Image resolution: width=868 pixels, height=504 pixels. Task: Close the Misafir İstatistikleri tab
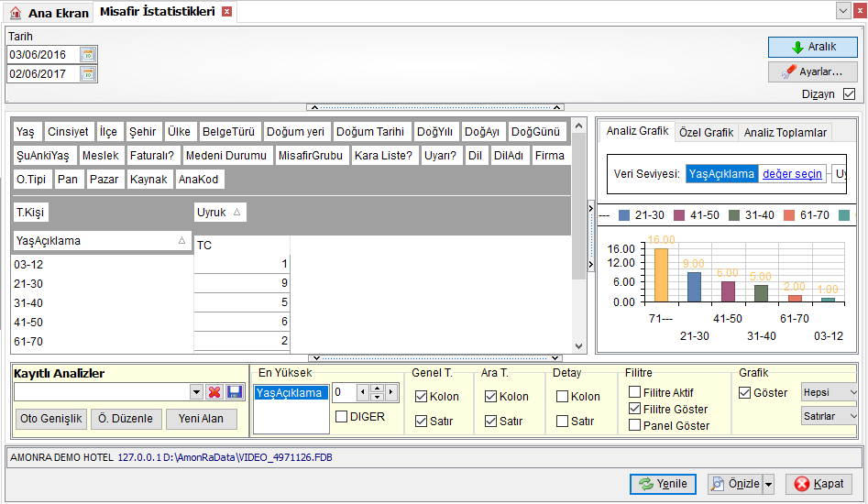pos(227,12)
